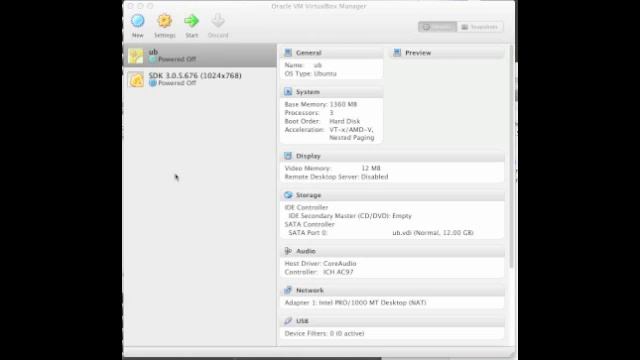Start the VM with the green arrow

pyautogui.click(x=191, y=21)
